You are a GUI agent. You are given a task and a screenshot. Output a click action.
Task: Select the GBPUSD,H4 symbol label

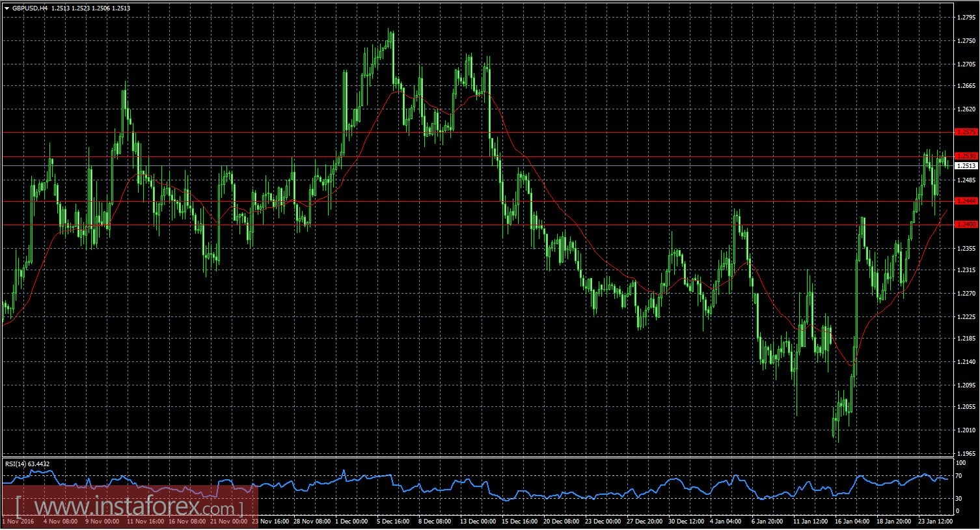pyautogui.click(x=29, y=7)
